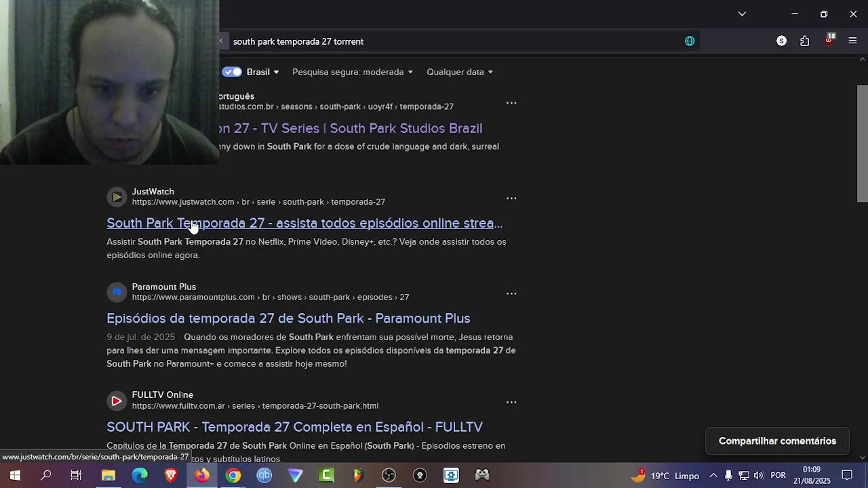Click the JustWatch site name text
The width and height of the screenshot is (868, 488).
(x=153, y=192)
